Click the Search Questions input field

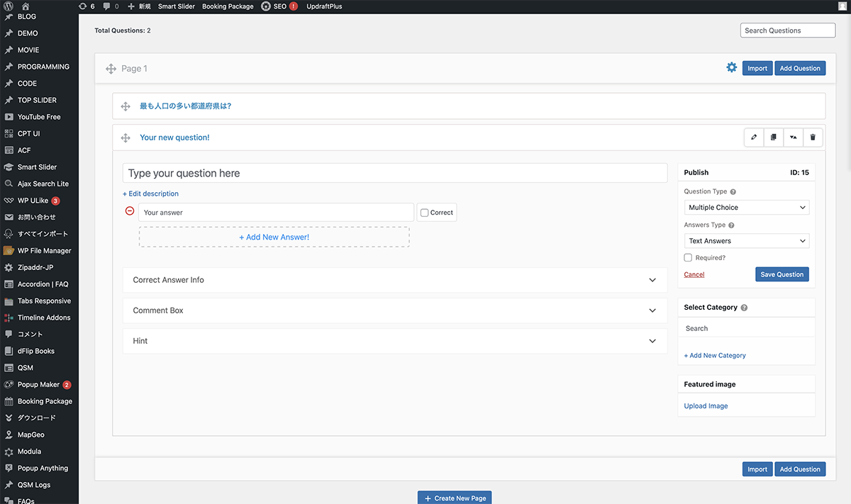click(787, 30)
